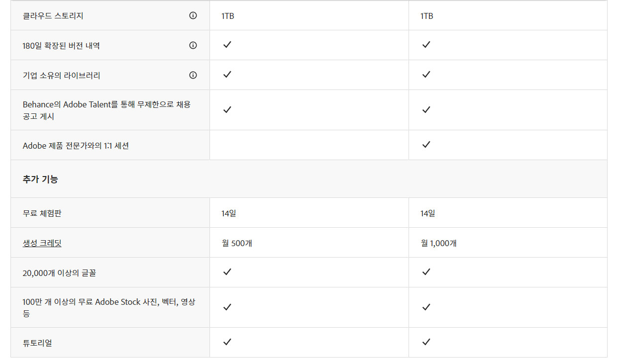The height and width of the screenshot is (364, 619).
Task: Click the checkmark for 180일 확장된 버전 내역 second plan
Action: pos(426,45)
